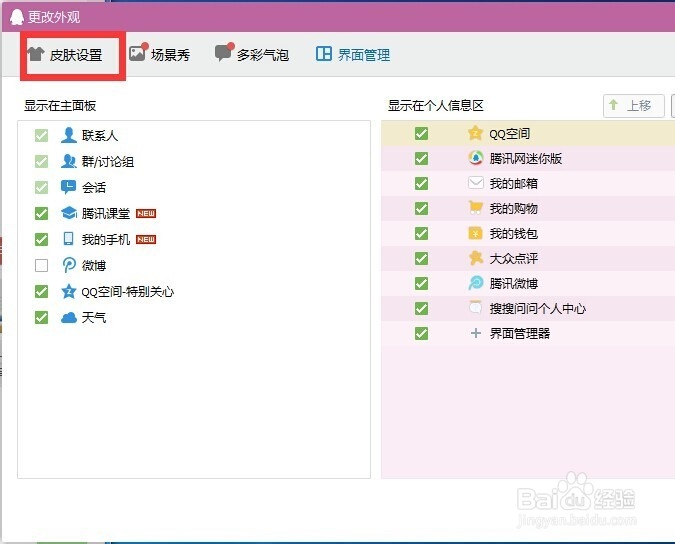Click the 搜搜问问个人中心 icon
Image resolution: width=675 pixels, height=544 pixels.
coord(476,307)
